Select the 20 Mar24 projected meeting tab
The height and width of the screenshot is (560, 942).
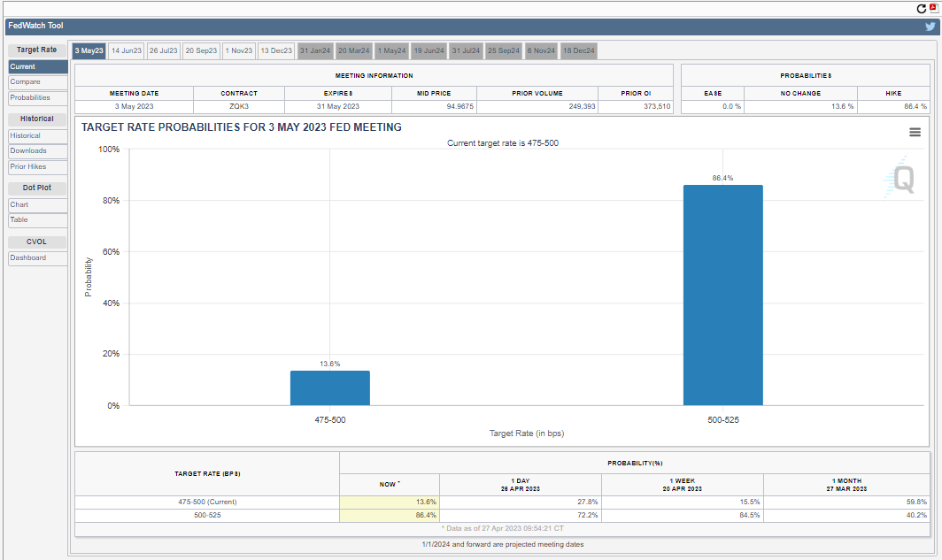click(x=353, y=51)
